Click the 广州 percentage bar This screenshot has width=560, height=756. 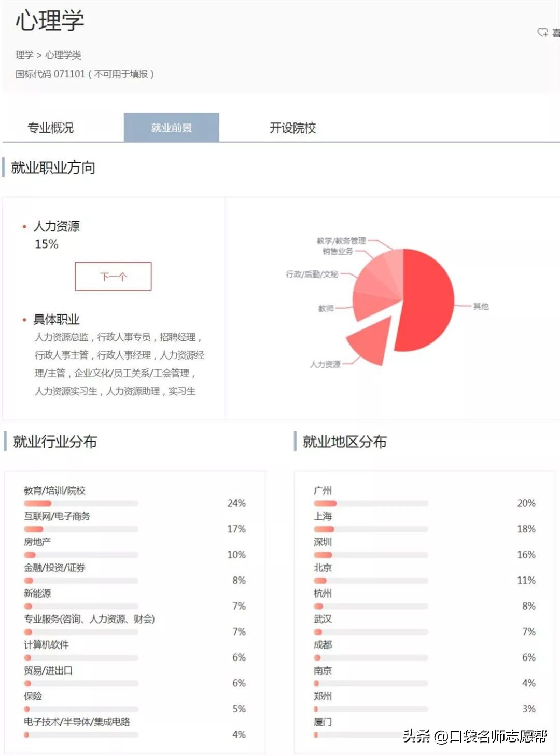[x=371, y=503]
